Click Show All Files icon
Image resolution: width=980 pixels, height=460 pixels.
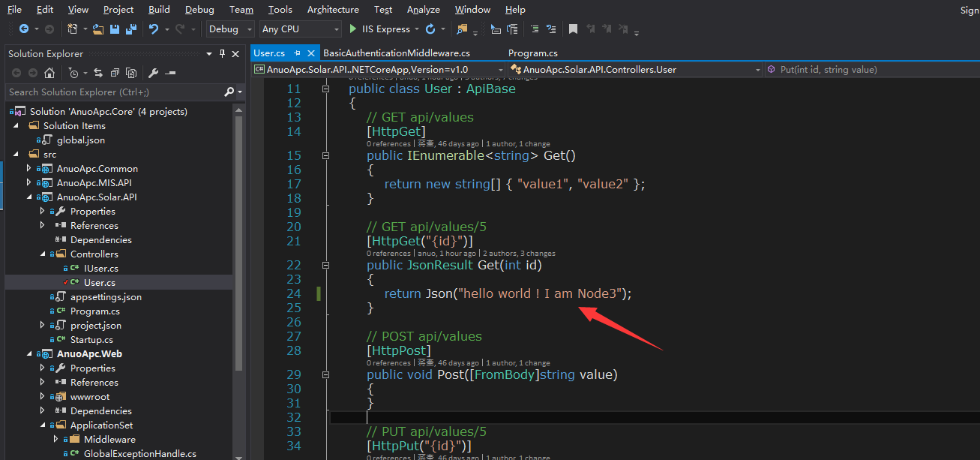pyautogui.click(x=131, y=73)
